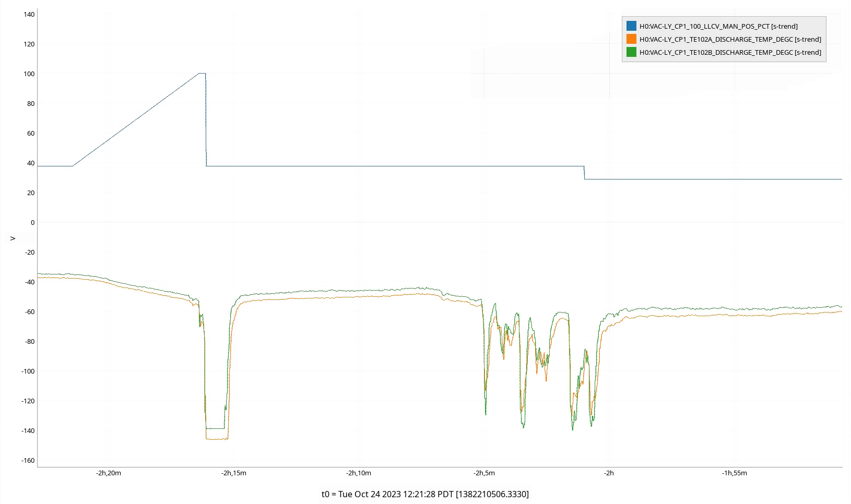
Task: Click y-axis tick label -160
Action: 28,461
